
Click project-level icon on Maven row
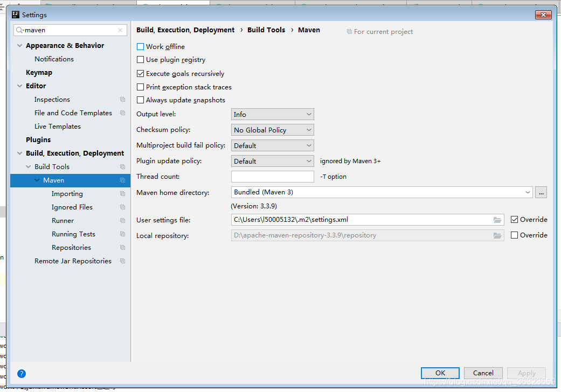pos(123,180)
